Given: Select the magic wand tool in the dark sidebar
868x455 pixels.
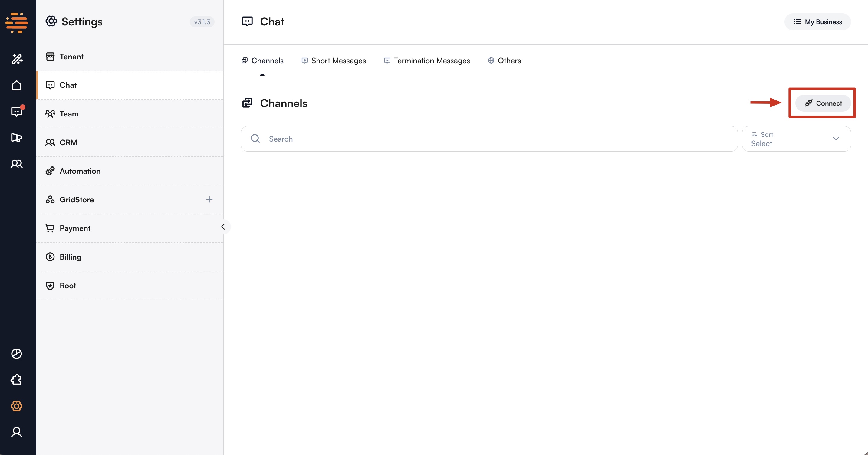Looking at the screenshot, I should 17,59.
